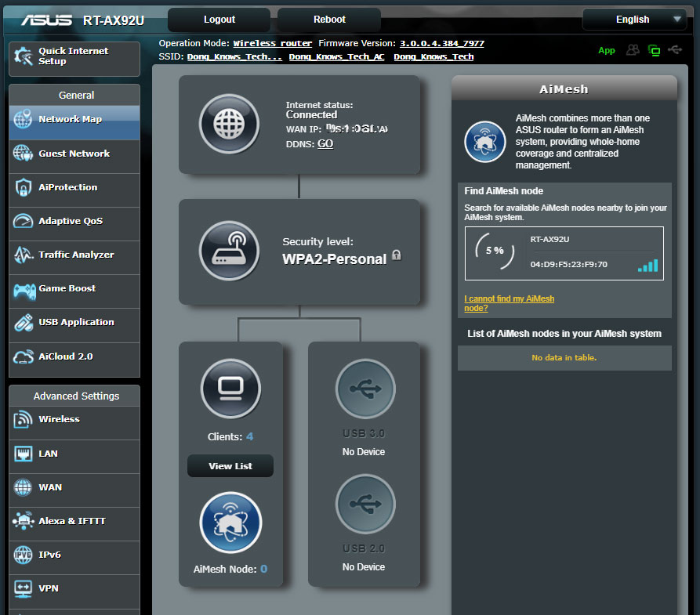
Task: Click firmware version 3.0.0.4.384_7977 link
Action: tap(442, 43)
